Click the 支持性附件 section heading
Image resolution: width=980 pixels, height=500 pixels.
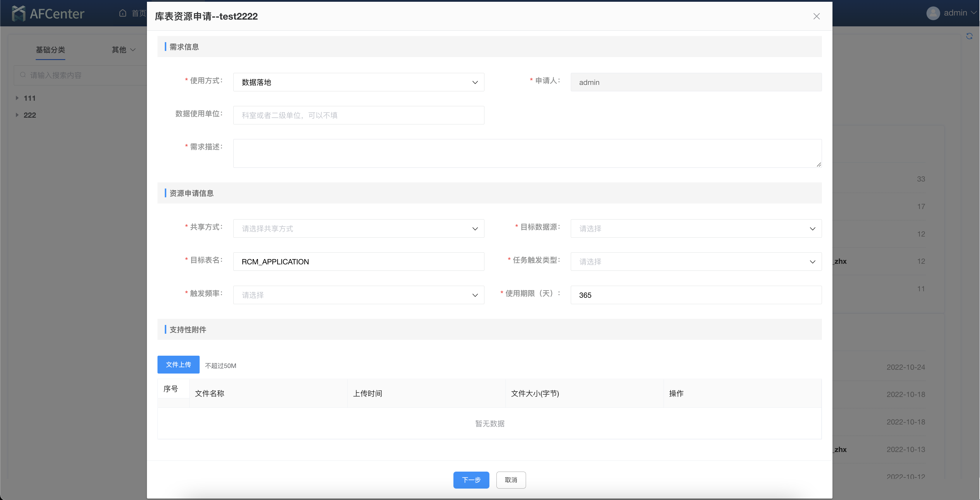[188, 330]
